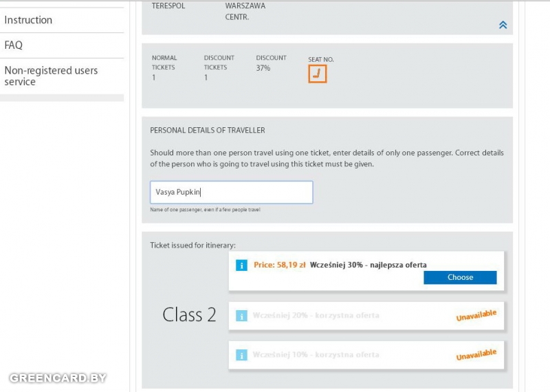
Task: Focus the traveller name input field
Action: point(231,193)
